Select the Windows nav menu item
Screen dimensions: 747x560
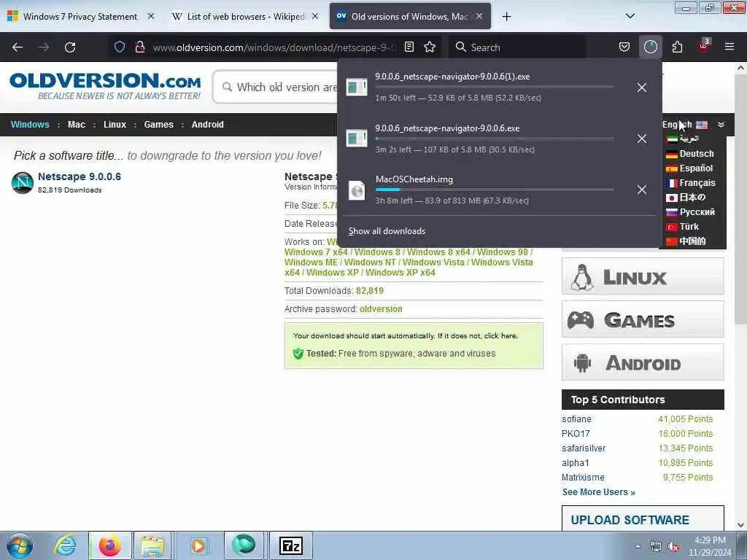coord(30,125)
